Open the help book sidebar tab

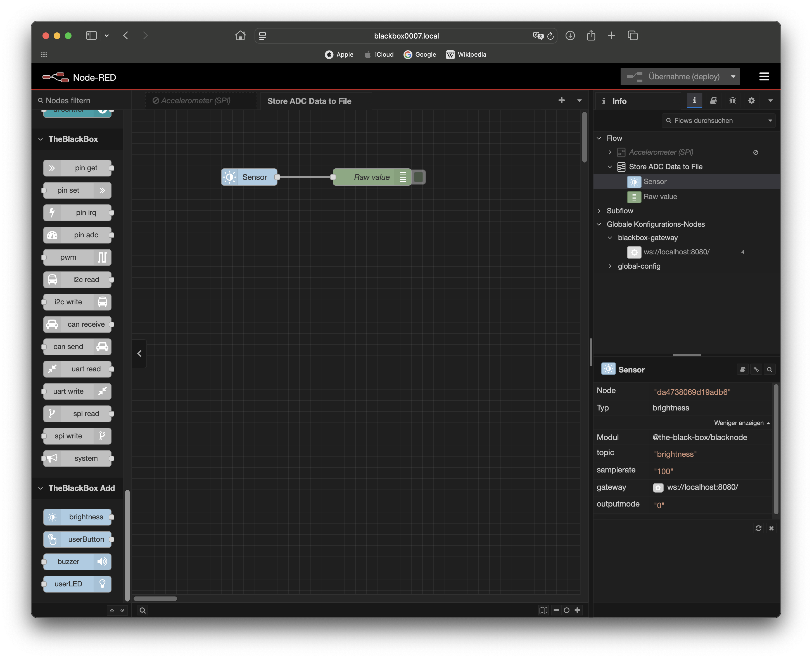(713, 101)
